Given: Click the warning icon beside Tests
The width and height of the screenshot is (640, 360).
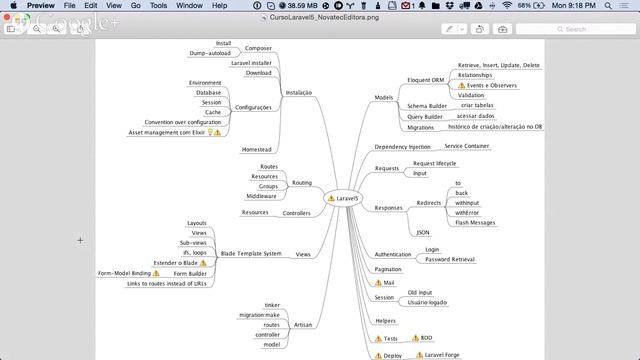Looking at the screenshot, I should tap(378, 338).
